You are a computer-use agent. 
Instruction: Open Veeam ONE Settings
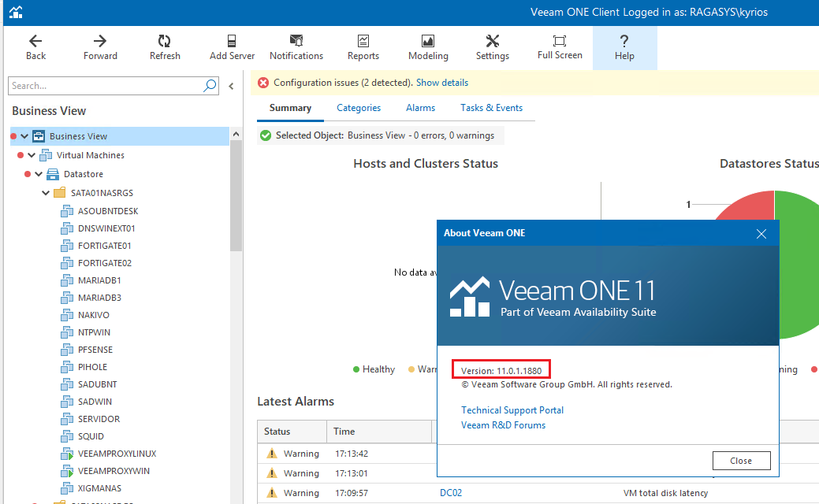point(492,47)
